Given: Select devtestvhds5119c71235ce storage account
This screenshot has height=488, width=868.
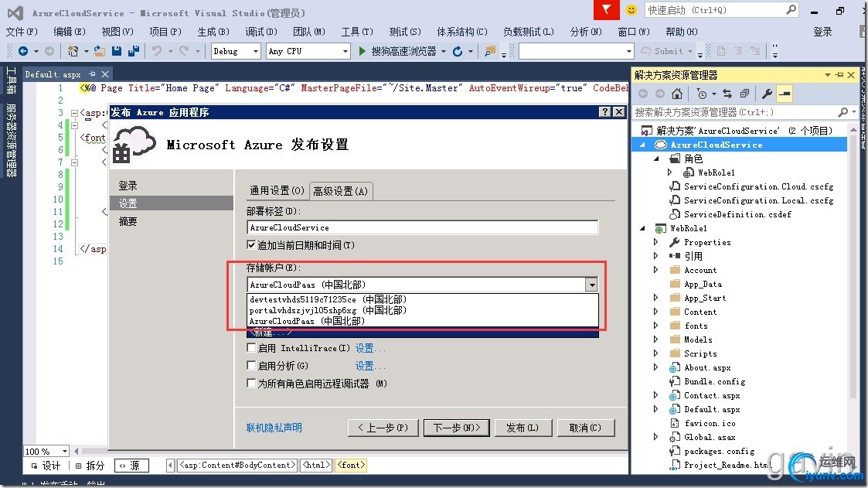Looking at the screenshot, I should [424, 299].
